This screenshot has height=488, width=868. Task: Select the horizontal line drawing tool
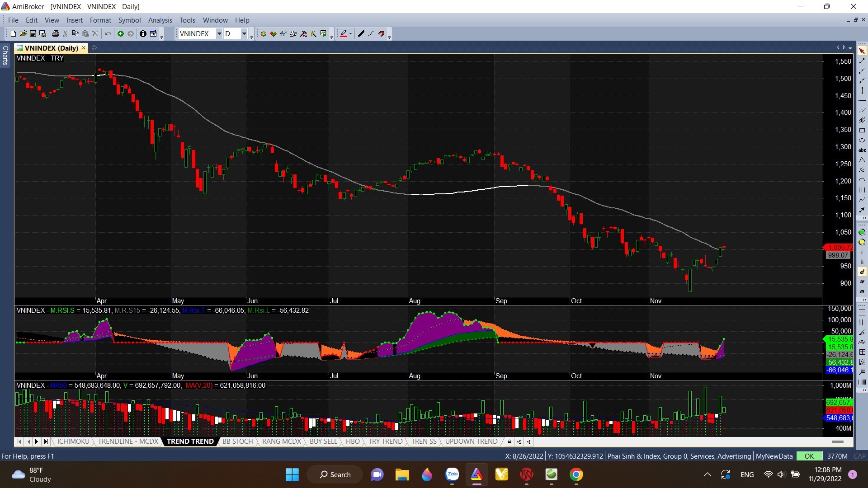coord(862,101)
